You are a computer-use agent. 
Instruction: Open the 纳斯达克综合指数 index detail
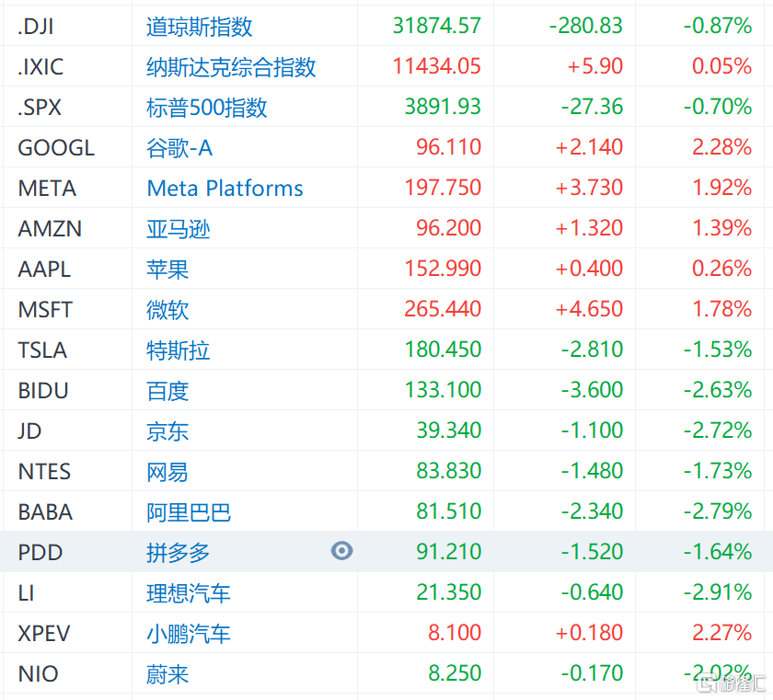point(227,66)
